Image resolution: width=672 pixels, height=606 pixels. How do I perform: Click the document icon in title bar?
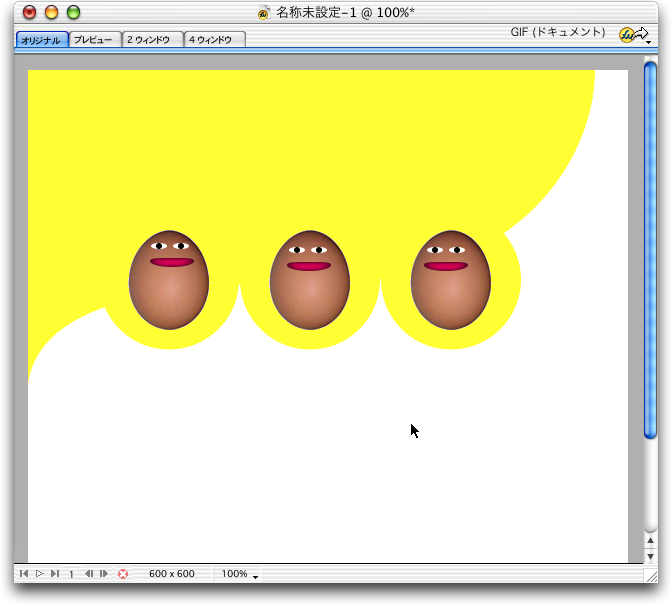coord(264,13)
